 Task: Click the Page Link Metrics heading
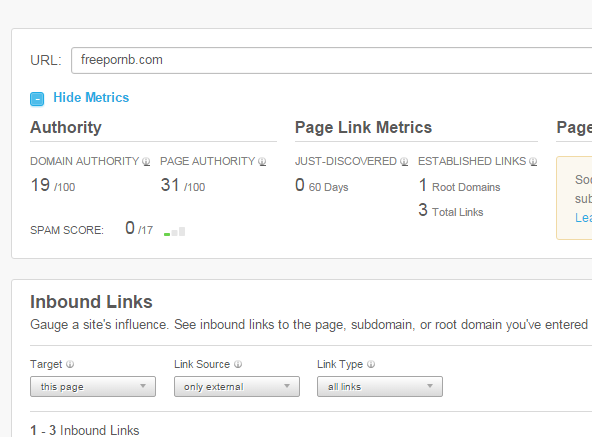tap(363, 127)
